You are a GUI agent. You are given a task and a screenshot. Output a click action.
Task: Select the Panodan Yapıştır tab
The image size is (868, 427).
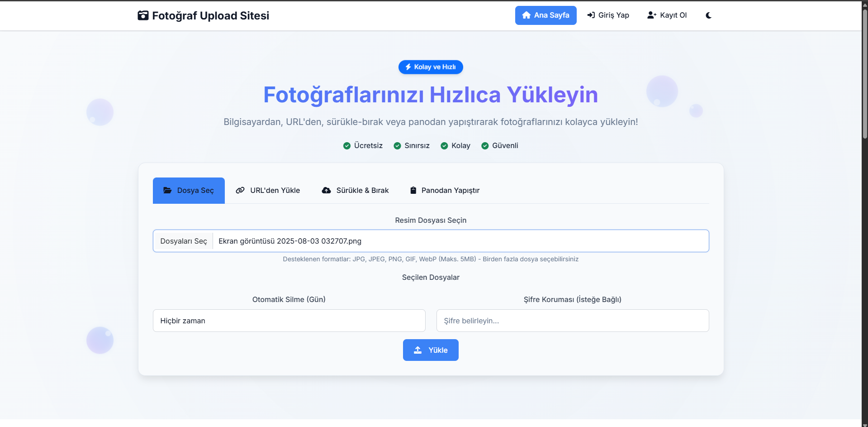(445, 190)
